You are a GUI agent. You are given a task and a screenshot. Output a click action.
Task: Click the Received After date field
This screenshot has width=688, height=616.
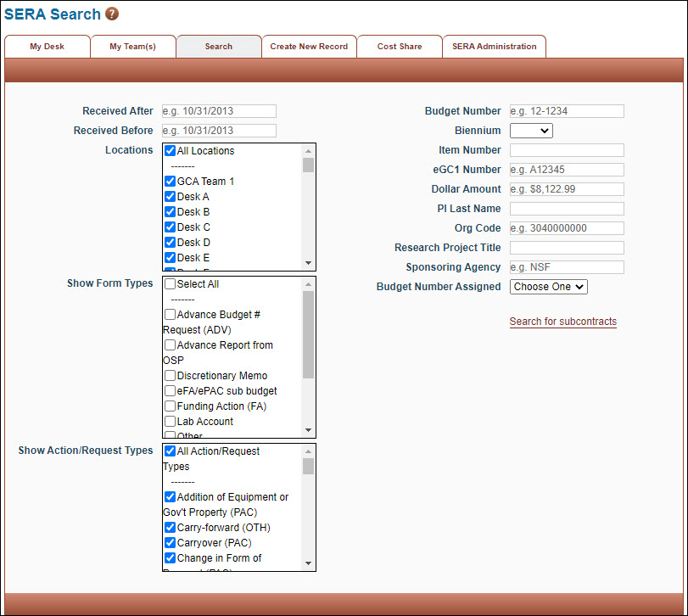click(218, 111)
